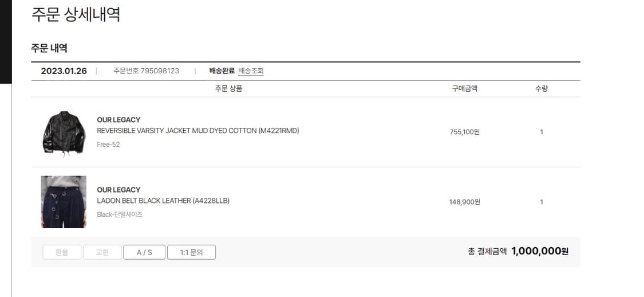Click the total payment amount 1,000,000원
This screenshot has width=644, height=297.
click(x=540, y=251)
